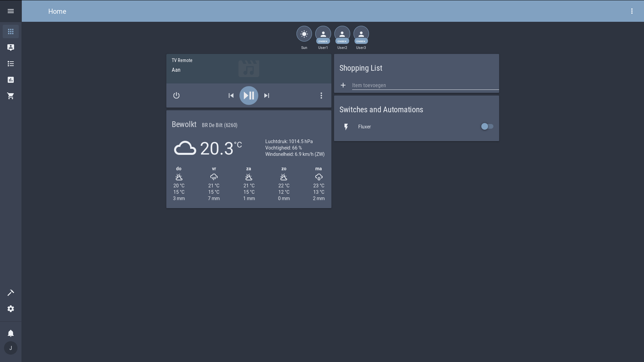Open Configuration gear icon in sidebar
The width and height of the screenshot is (644, 362).
pos(11,309)
